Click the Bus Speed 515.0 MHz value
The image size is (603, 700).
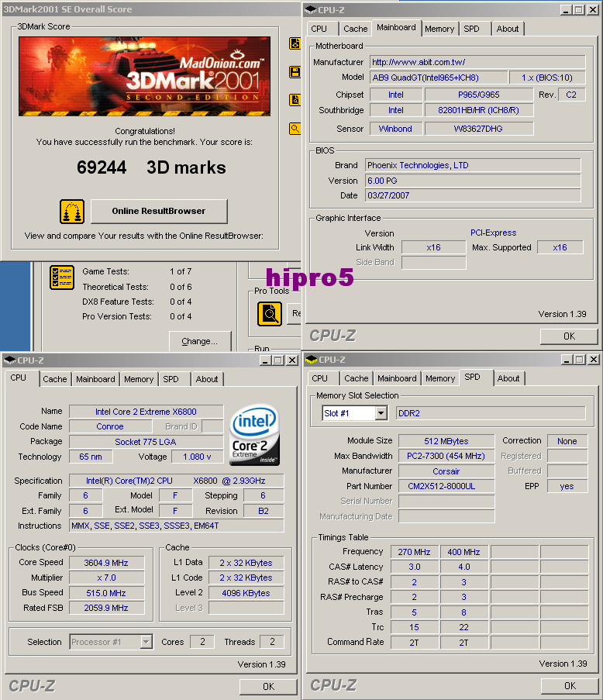pyautogui.click(x=106, y=593)
